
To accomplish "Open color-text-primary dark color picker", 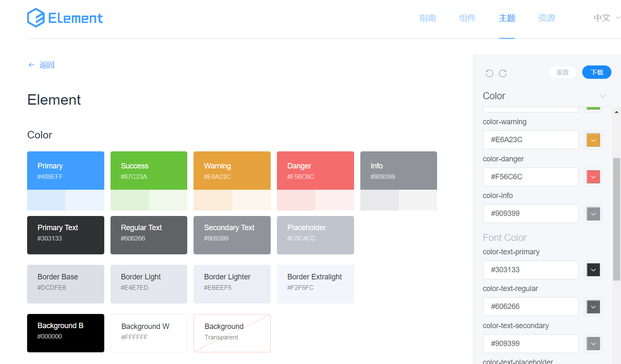I will tap(593, 270).
